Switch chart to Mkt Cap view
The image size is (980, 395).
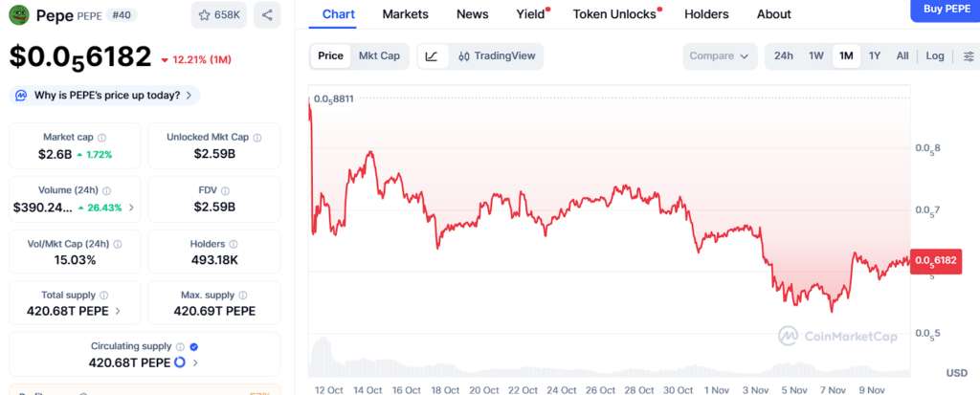tap(379, 55)
